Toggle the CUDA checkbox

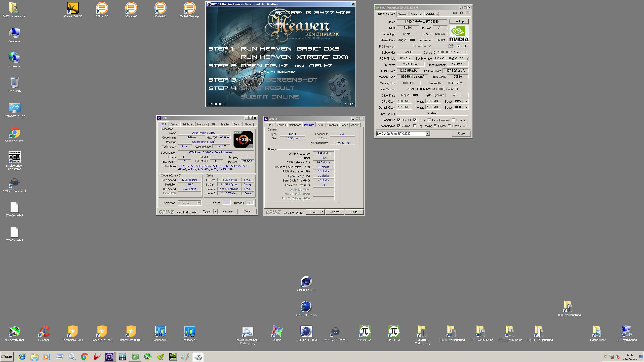(415, 120)
